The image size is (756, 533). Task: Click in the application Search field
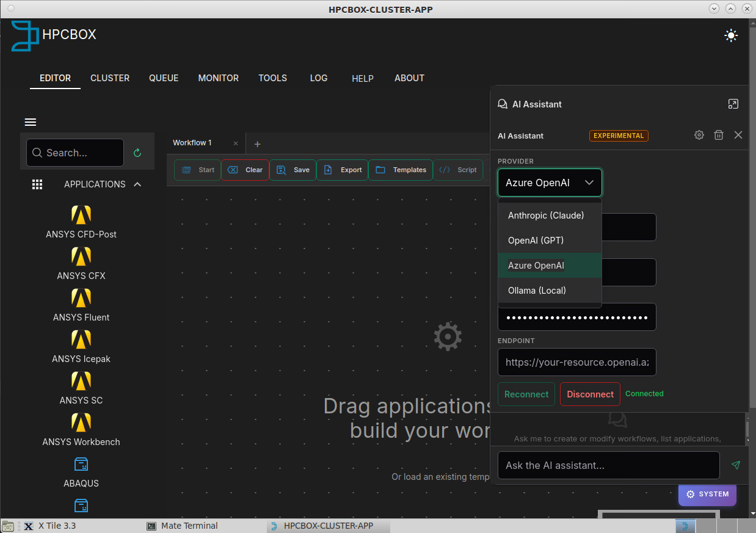point(75,153)
